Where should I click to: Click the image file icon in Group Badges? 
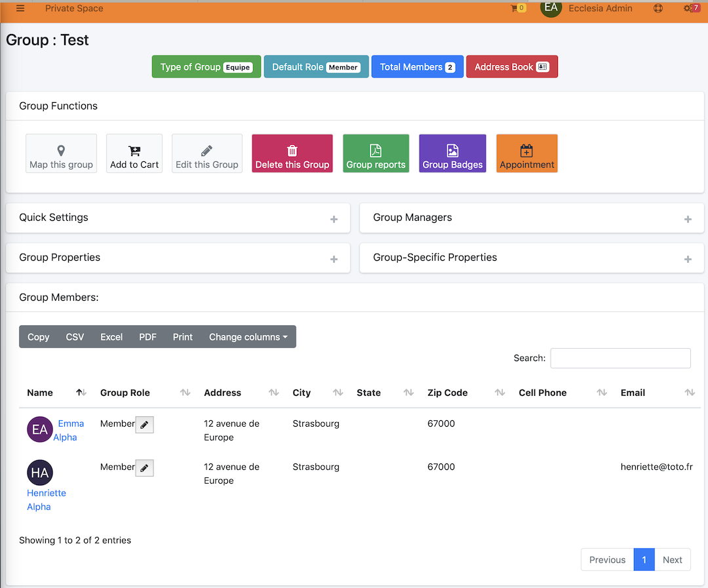coord(452,150)
